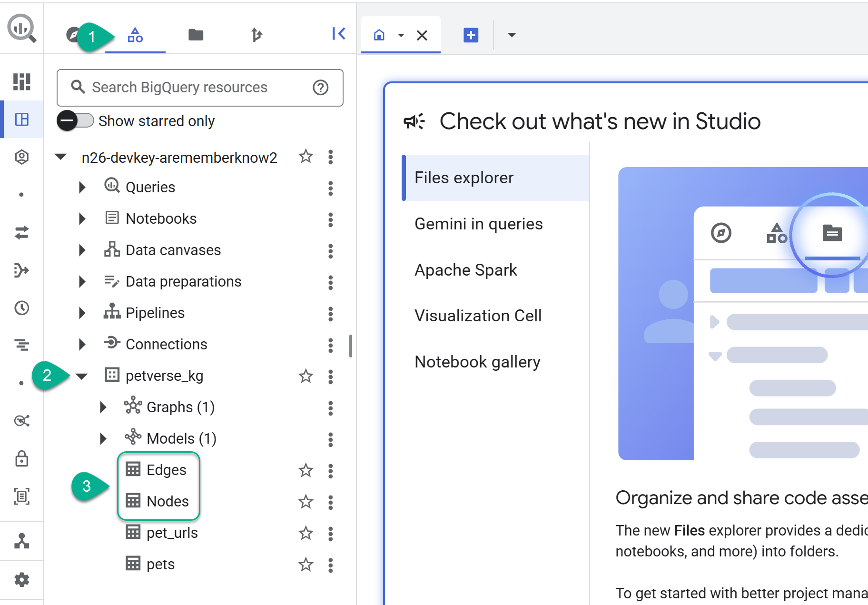
Task: Open more actions for the project row
Action: tap(330, 157)
